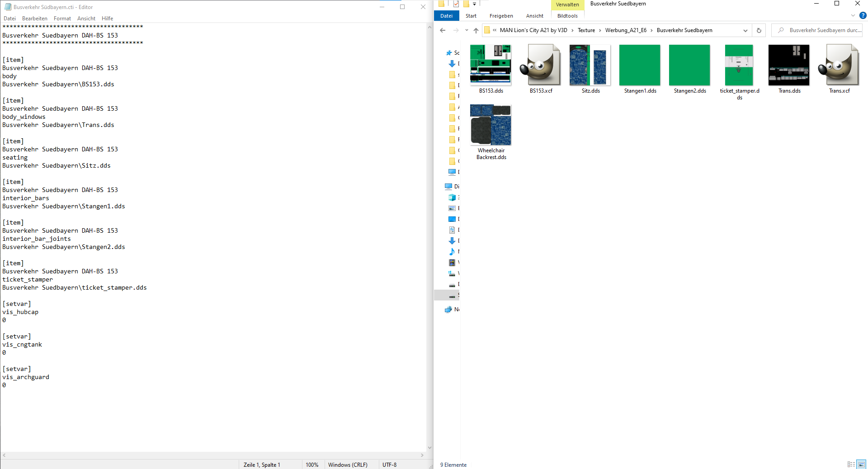The width and height of the screenshot is (868, 469).
Task: Open the BS153.xcf GIMP file
Action: click(541, 66)
